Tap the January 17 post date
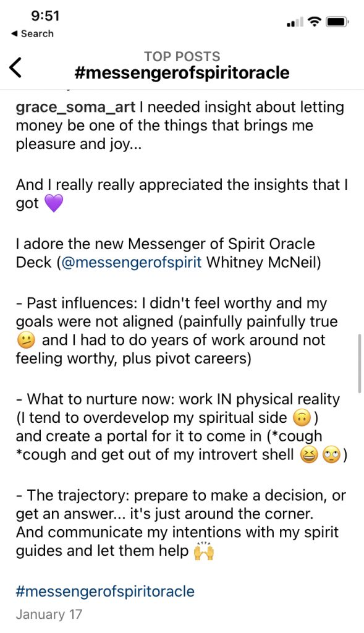 [49, 614]
